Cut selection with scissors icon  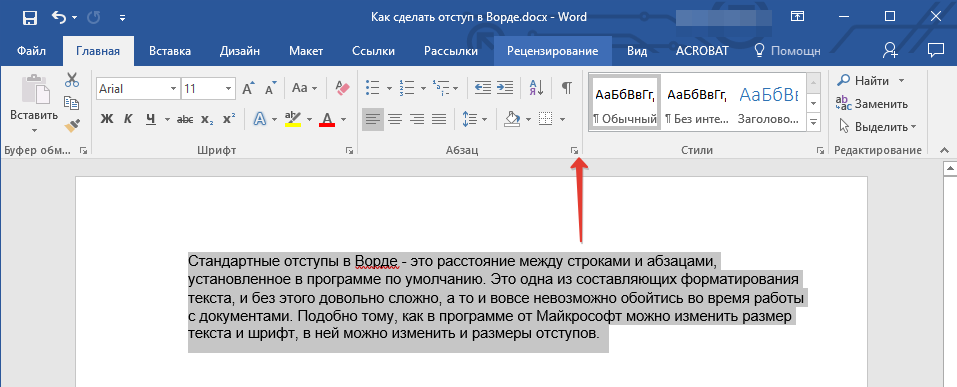coord(72,80)
